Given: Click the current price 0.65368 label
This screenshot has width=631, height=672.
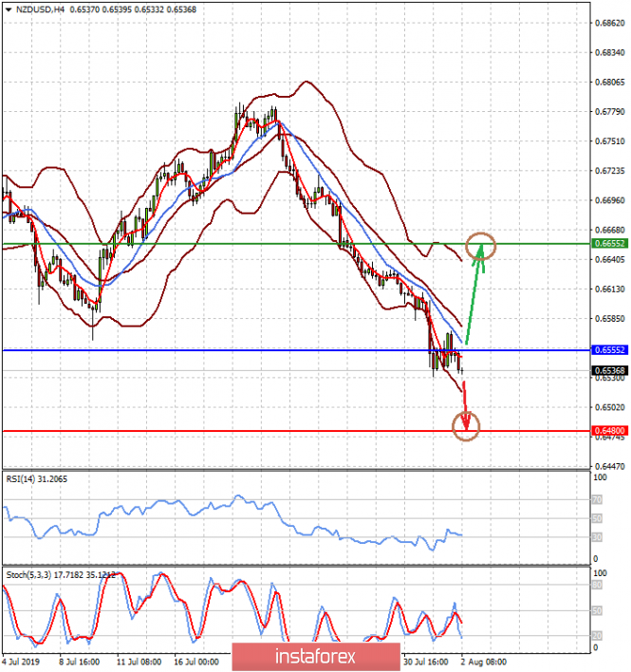Looking at the screenshot, I should (x=609, y=370).
